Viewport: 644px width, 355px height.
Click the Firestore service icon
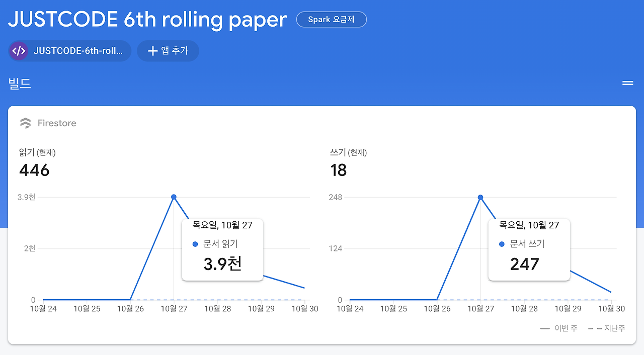pos(26,123)
